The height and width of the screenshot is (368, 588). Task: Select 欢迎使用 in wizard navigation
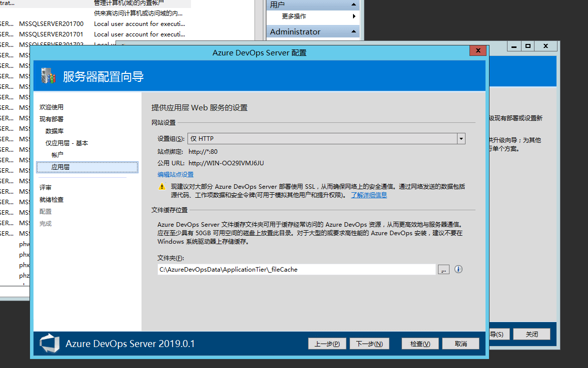[x=51, y=107]
